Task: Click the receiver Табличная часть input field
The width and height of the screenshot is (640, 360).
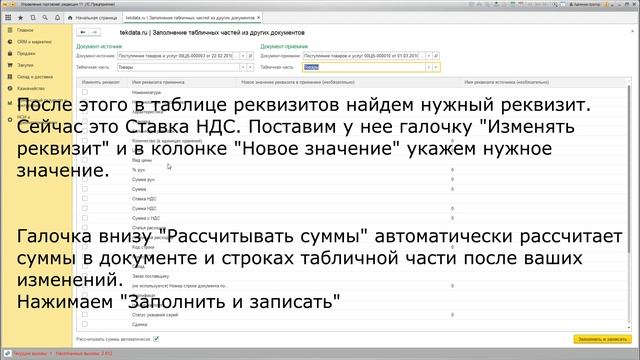Action: pyautogui.click(x=364, y=67)
